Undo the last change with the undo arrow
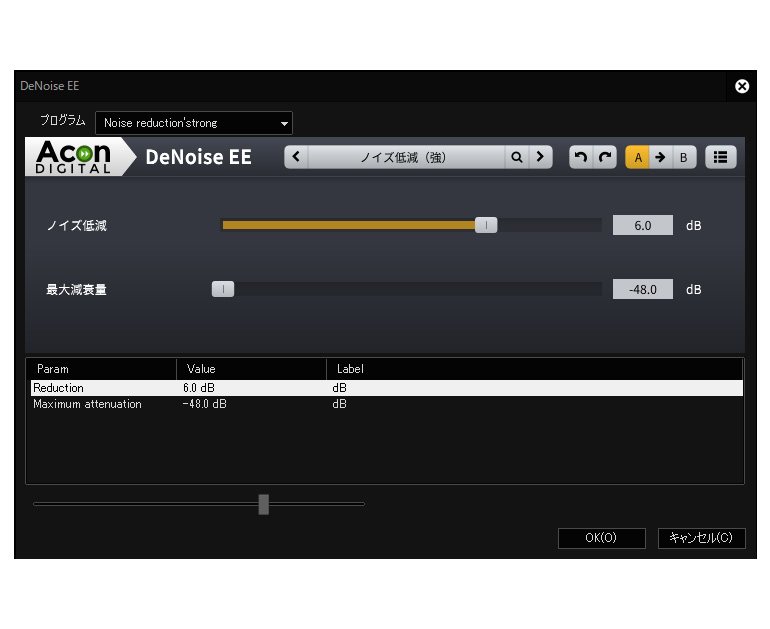Image resolution: width=770 pixels, height=629 pixels. coord(581,157)
